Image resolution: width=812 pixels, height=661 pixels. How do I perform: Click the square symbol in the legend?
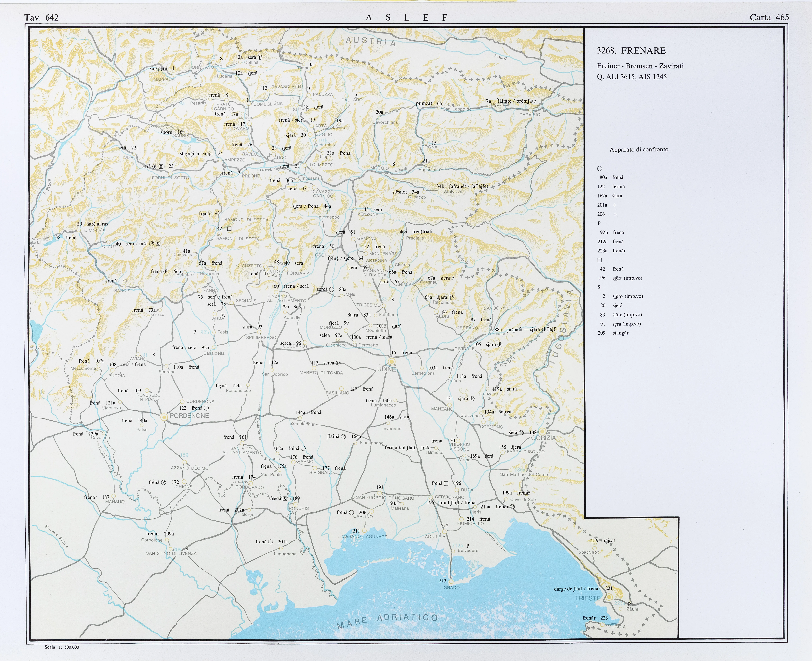point(600,260)
